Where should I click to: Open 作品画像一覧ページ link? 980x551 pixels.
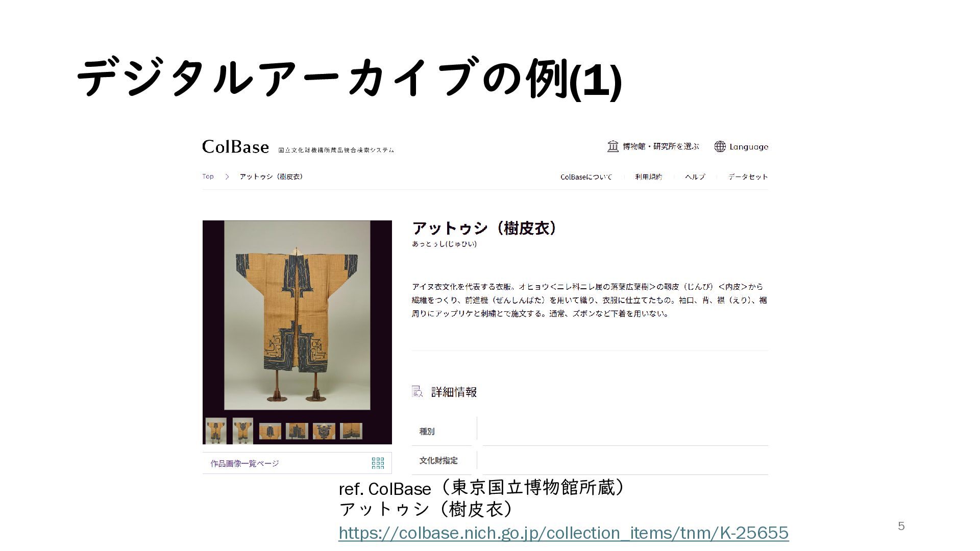tap(244, 463)
